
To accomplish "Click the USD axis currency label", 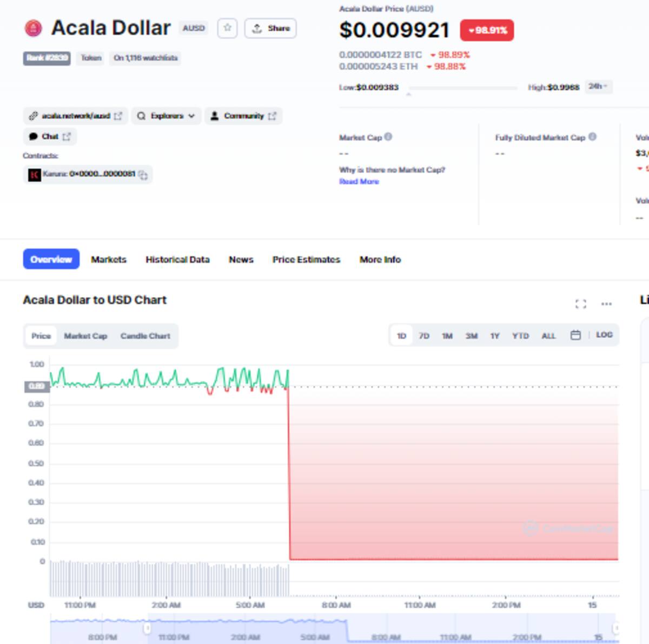I will click(36, 605).
